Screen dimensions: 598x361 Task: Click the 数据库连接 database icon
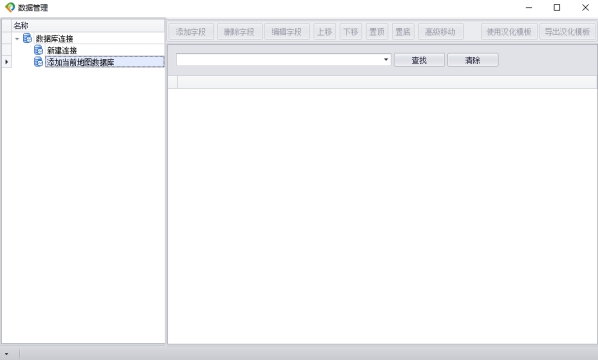(27, 38)
